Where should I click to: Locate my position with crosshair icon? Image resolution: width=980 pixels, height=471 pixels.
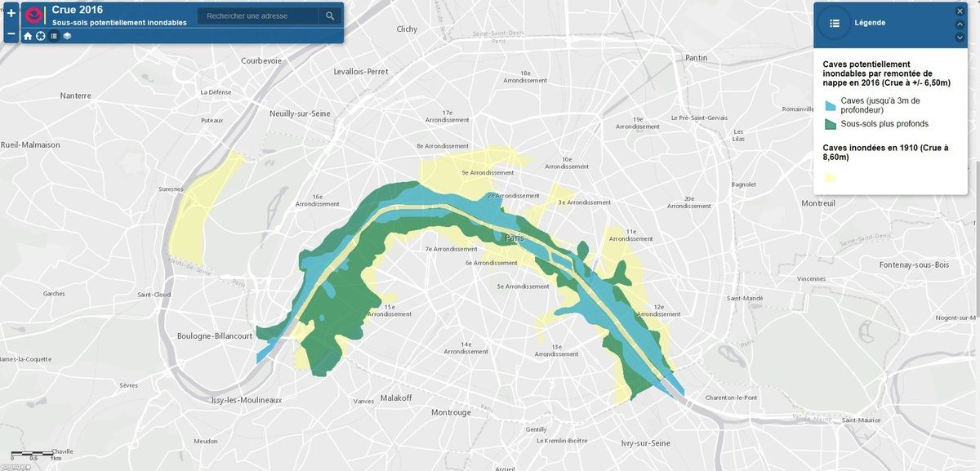coord(40,36)
